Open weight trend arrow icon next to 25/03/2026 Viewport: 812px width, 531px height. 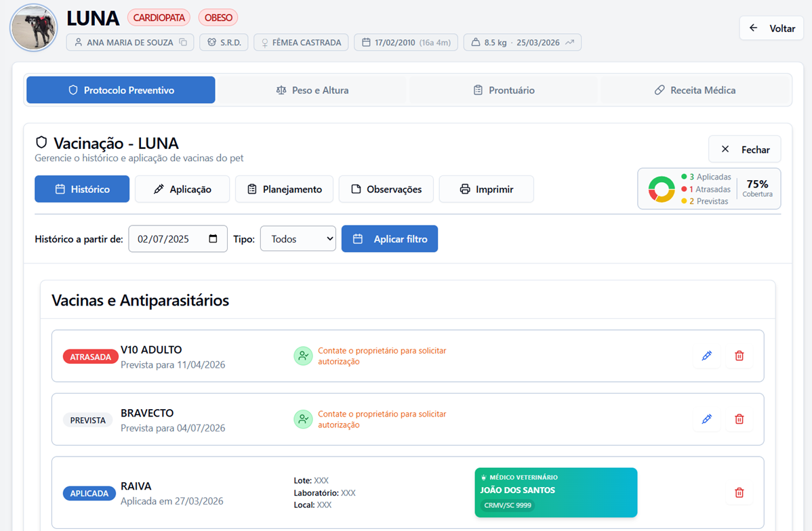(569, 43)
